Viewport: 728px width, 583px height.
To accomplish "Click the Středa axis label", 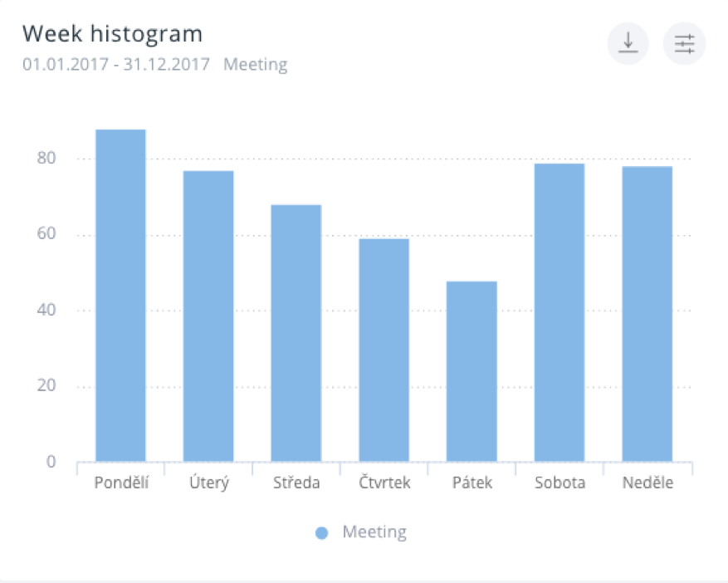I will tap(296, 483).
